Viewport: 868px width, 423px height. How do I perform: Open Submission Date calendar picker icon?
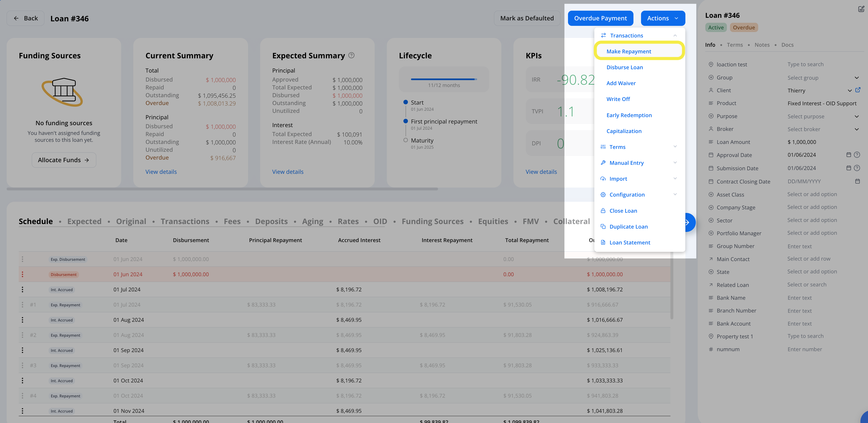coord(849,168)
